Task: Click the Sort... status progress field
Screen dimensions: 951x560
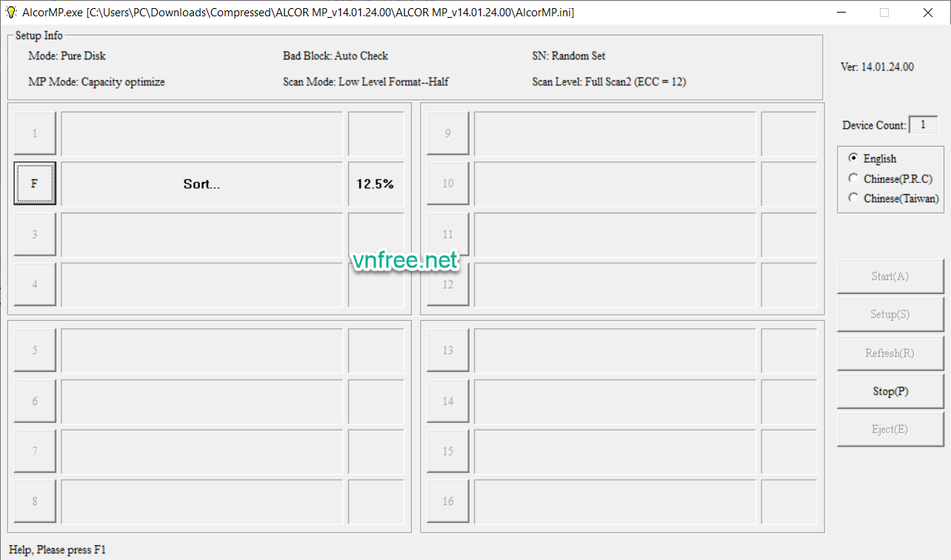Action: [x=201, y=184]
